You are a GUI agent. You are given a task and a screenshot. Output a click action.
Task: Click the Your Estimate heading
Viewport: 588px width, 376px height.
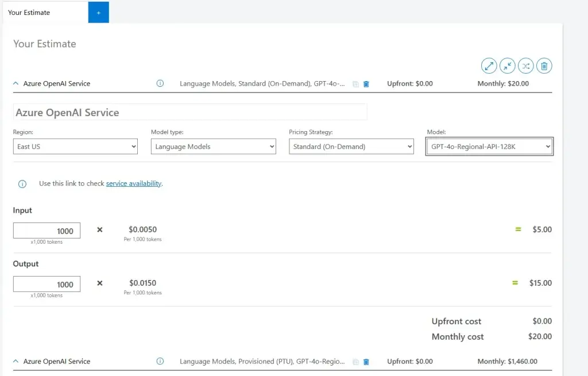[x=45, y=44]
